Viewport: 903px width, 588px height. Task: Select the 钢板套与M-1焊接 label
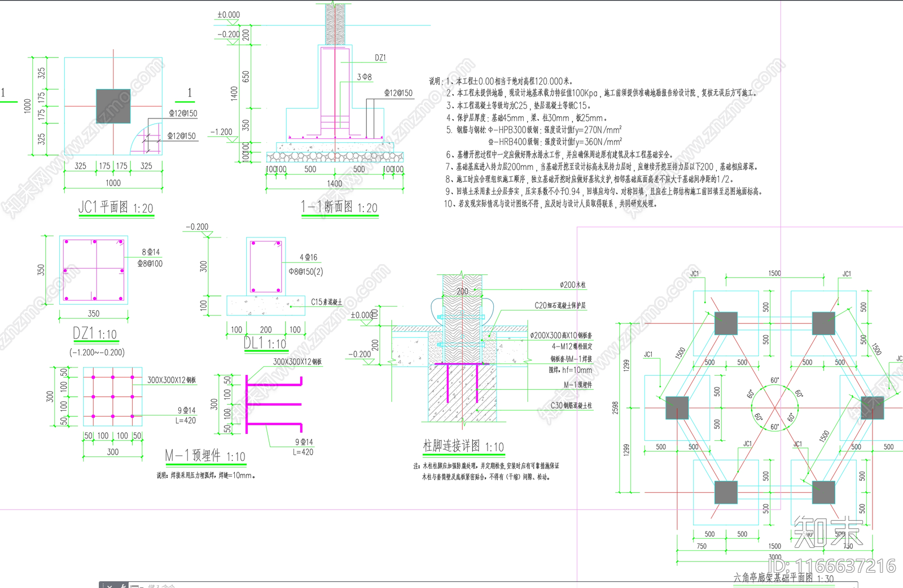[571, 358]
